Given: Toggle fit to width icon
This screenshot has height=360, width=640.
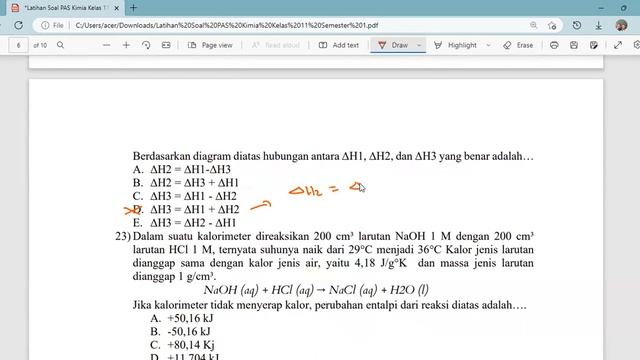Looking at the screenshot, I should 166,45.
